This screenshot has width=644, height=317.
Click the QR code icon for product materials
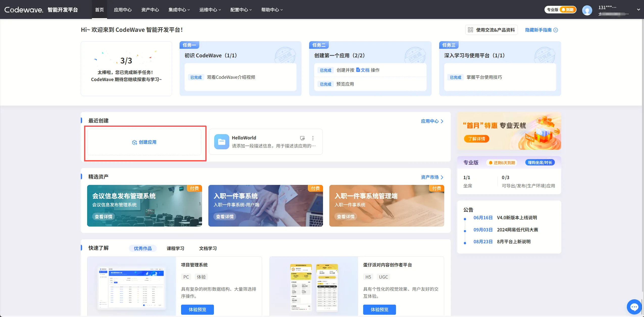click(x=470, y=30)
